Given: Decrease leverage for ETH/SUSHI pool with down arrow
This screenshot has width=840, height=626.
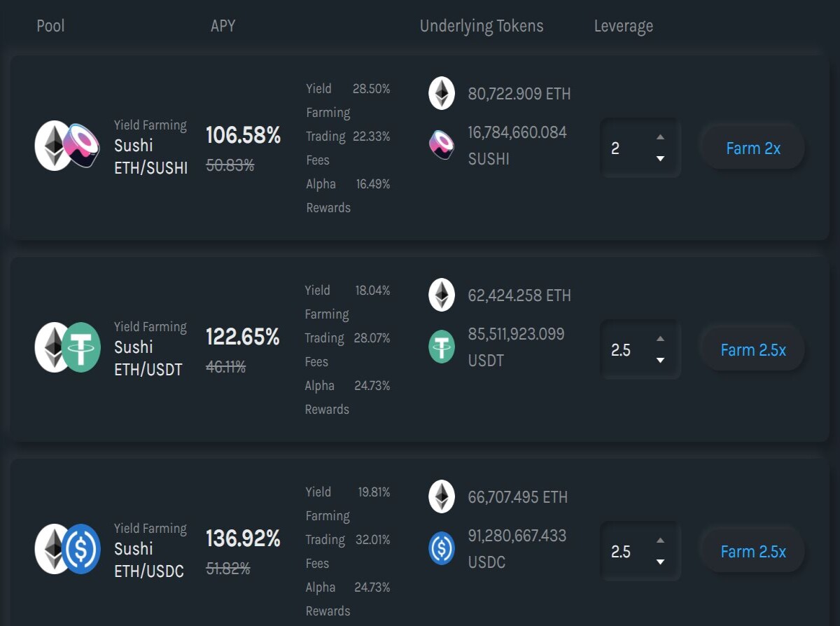Looking at the screenshot, I should pyautogui.click(x=660, y=159).
